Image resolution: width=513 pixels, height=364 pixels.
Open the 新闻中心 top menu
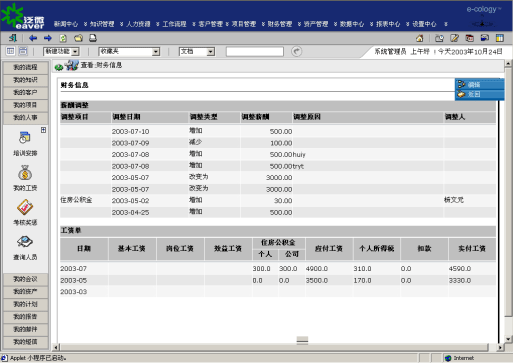[66, 24]
